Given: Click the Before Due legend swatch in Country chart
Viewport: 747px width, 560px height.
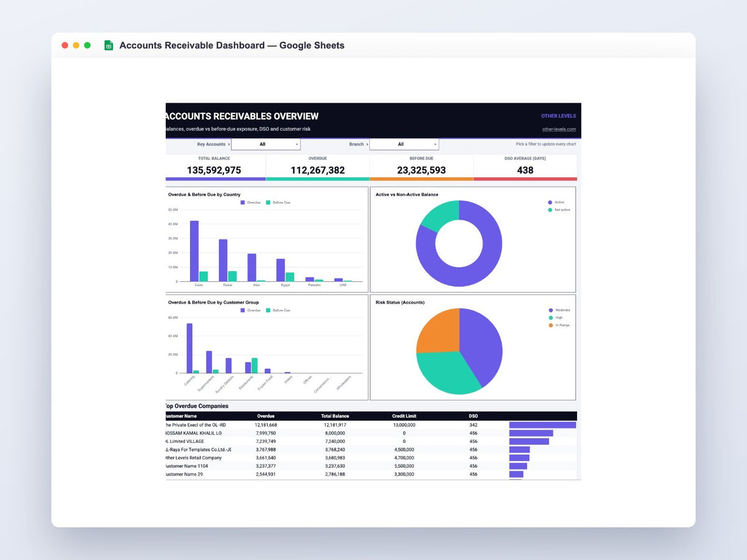Looking at the screenshot, I should pyautogui.click(x=268, y=203).
